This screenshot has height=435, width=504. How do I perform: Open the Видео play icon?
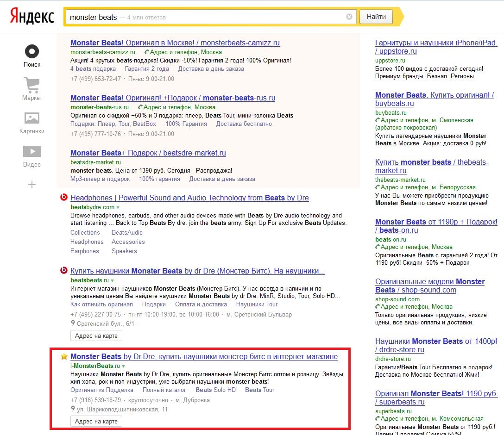point(32,151)
